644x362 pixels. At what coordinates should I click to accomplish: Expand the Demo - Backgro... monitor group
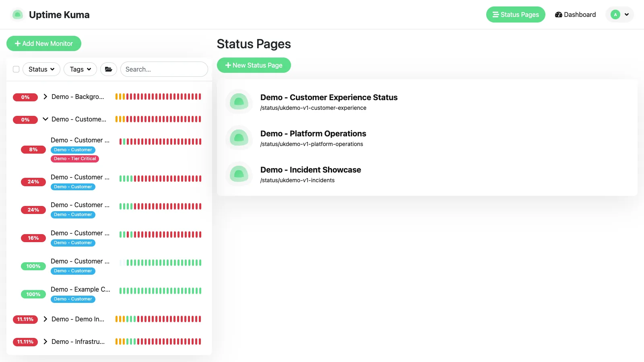[x=45, y=97]
